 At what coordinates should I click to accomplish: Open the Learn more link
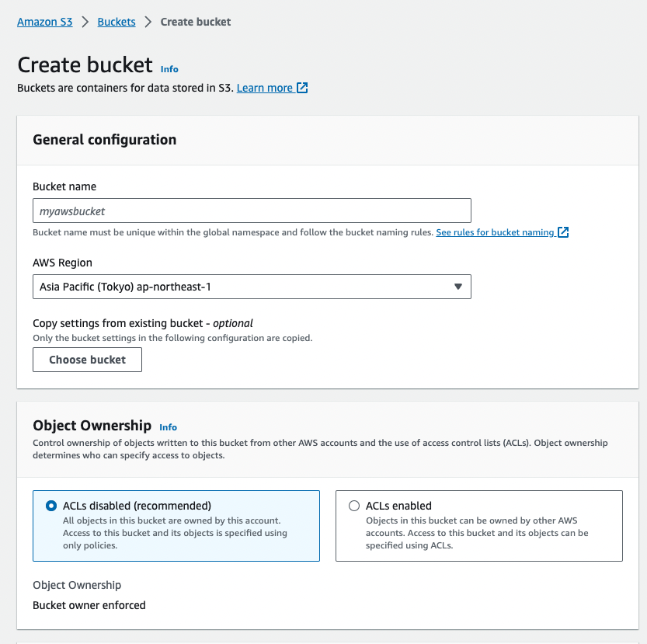(264, 88)
